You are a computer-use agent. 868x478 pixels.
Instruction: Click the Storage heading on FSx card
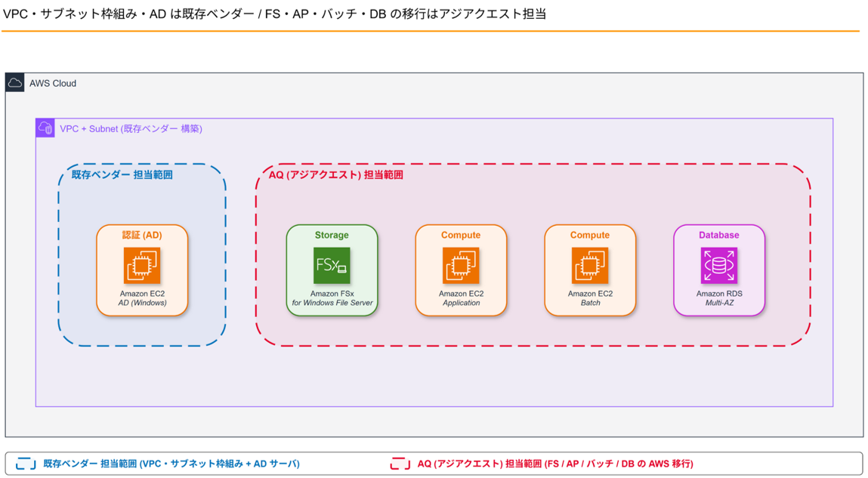[x=332, y=235]
